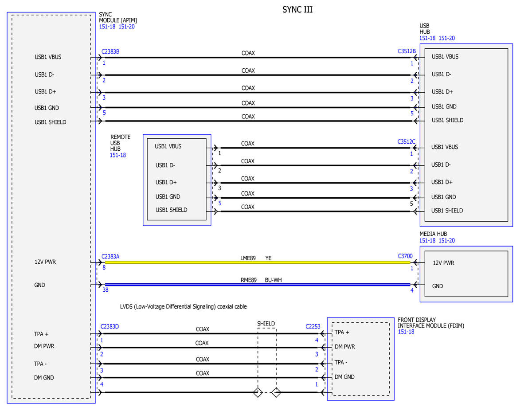This screenshot has height=411, width=532.
Task: Click the YE wire color code
Action: pos(269,258)
